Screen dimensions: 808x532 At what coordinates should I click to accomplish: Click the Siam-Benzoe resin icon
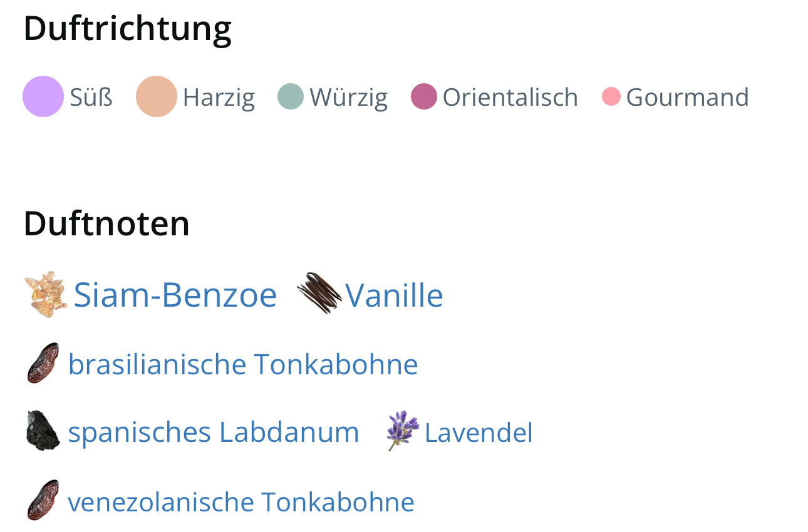pos(46,294)
